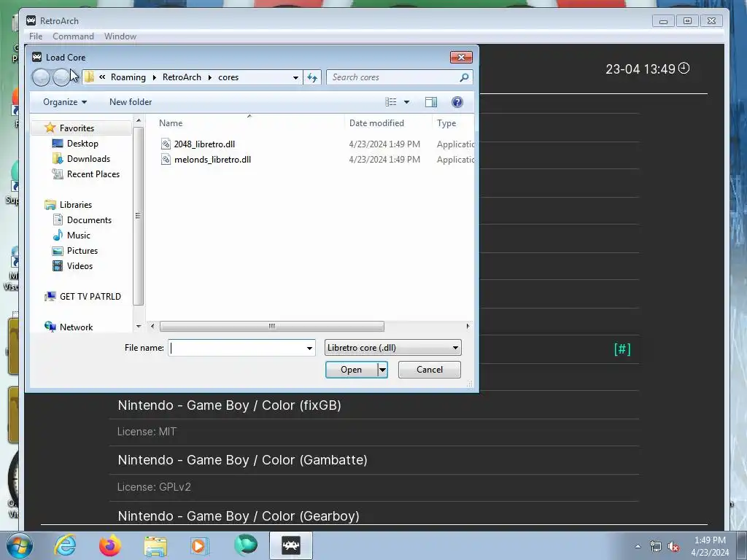747x560 pixels.
Task: Expand the arrow after RetroArch in breadcrumb
Action: pyautogui.click(x=209, y=77)
